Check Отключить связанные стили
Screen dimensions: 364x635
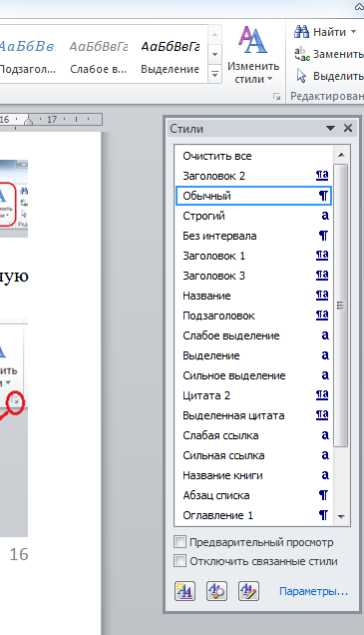coord(180,561)
